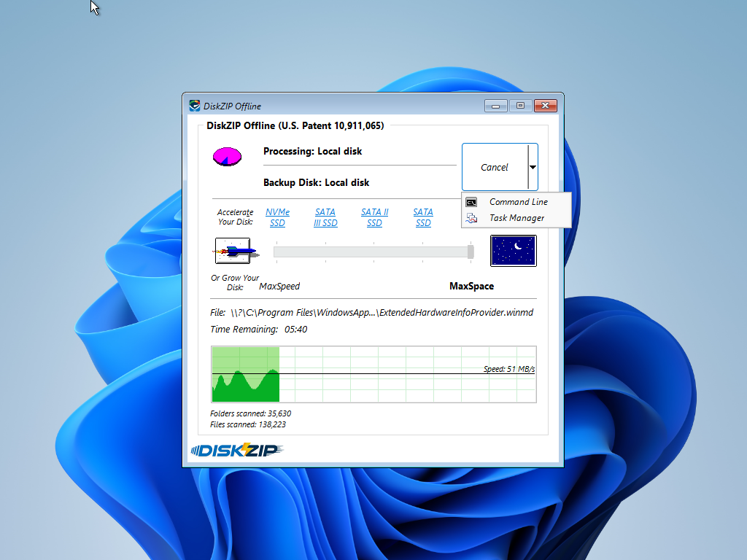Minimize the DiskZIP Offline window
747x560 pixels.
point(495,106)
